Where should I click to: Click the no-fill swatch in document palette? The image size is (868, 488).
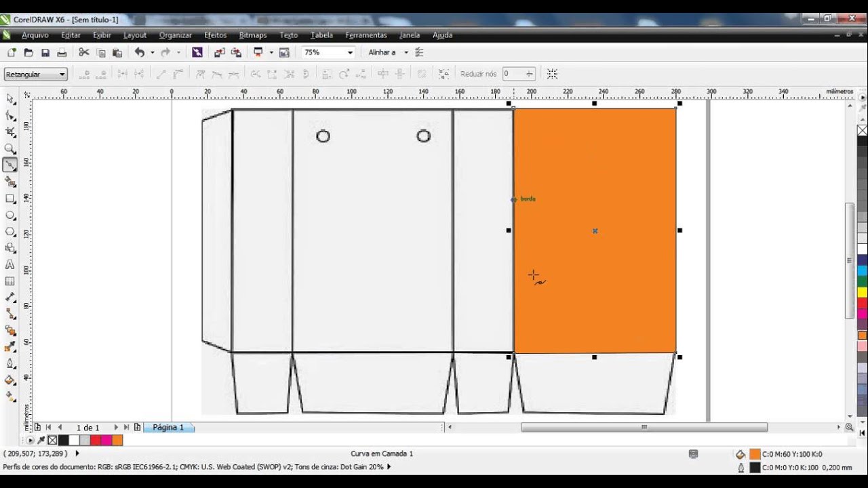pos(52,441)
